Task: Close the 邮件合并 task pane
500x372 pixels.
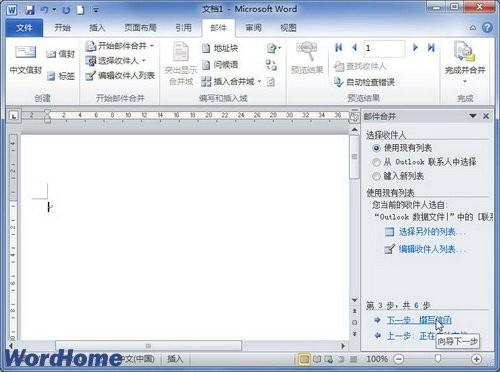Action: 486,116
